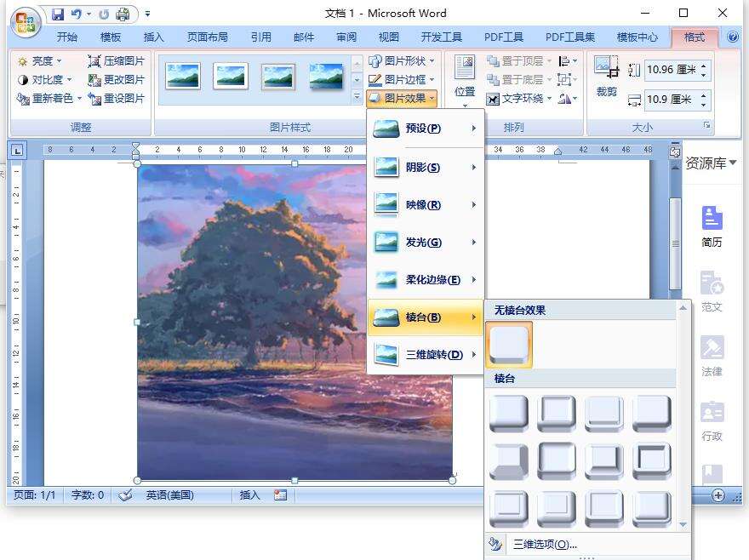Click 更改图片 change picture
This screenshot has width=749, height=560.
(116, 79)
